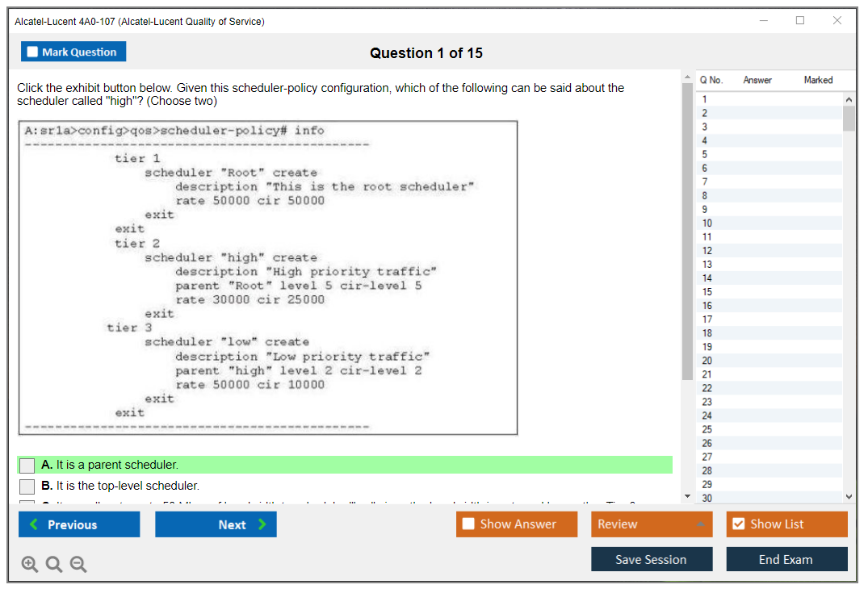Viewport: 868px width, 593px height.
Task: Click the reset zoom magnifier icon
Action: 54,565
